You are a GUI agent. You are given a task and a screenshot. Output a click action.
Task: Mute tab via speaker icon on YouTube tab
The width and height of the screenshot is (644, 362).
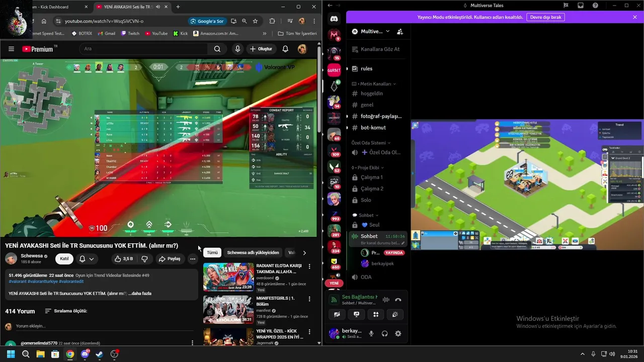[x=158, y=7]
